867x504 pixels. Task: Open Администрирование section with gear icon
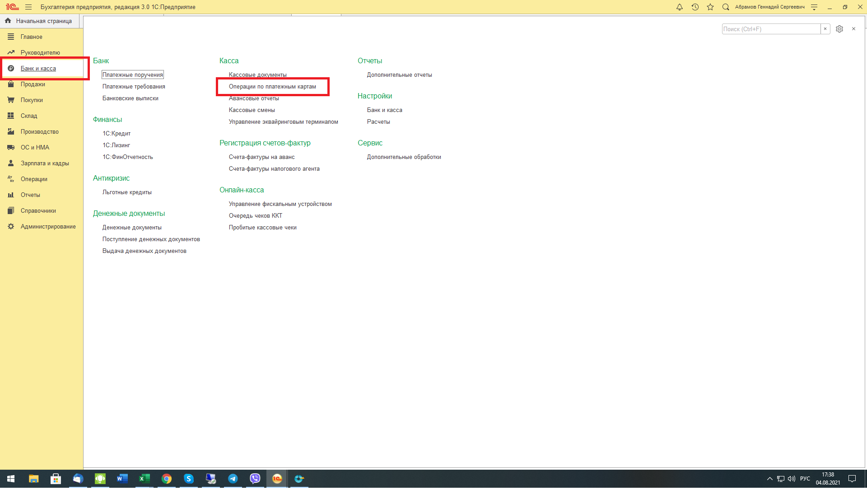[48, 226]
